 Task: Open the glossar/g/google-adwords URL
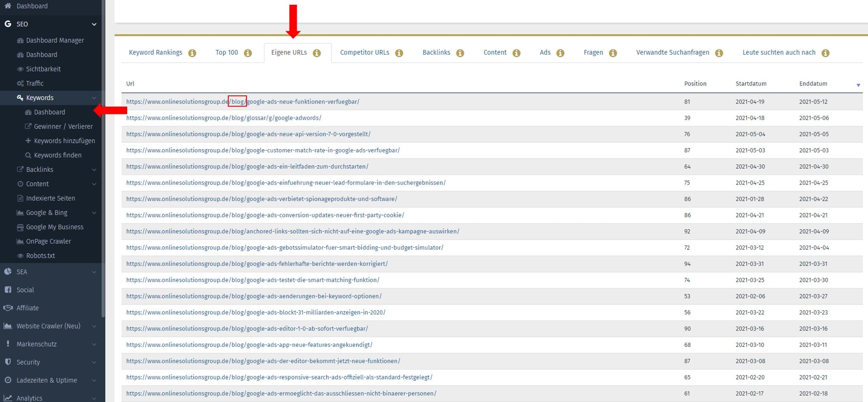224,118
